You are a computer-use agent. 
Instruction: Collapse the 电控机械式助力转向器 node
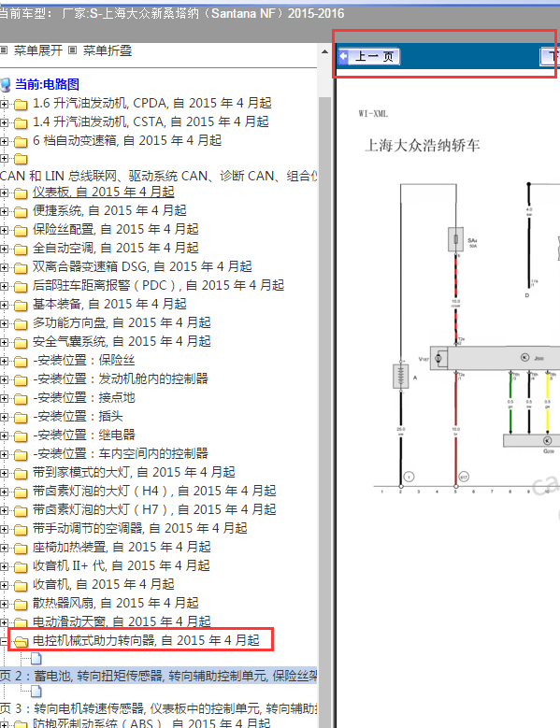pyautogui.click(x=4, y=641)
